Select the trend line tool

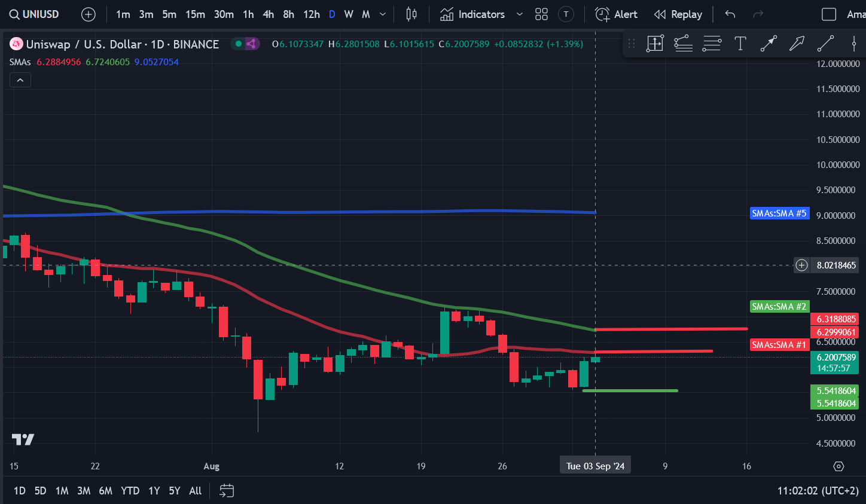pyautogui.click(x=825, y=43)
